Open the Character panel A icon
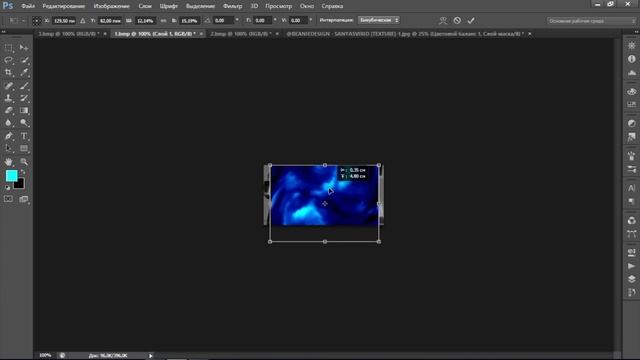 click(x=631, y=188)
